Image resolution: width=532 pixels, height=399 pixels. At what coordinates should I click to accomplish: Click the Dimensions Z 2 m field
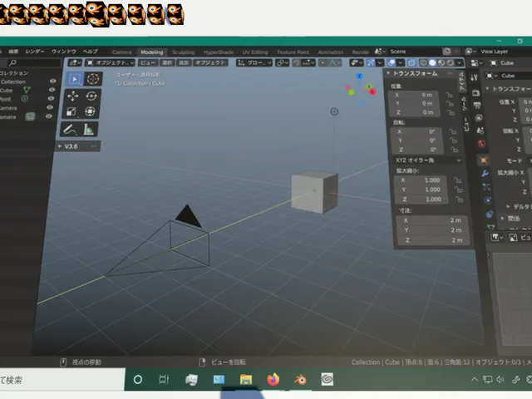coord(433,240)
